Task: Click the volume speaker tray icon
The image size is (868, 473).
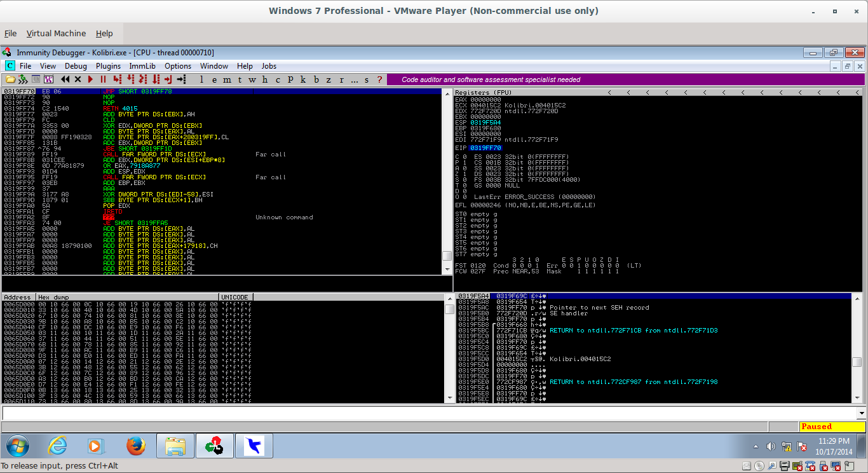Action: tap(771, 446)
